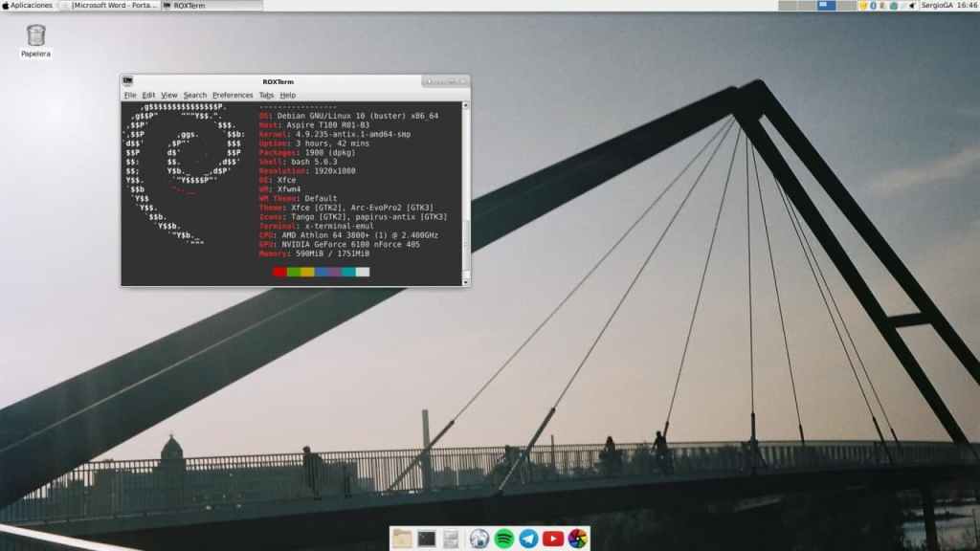Click the Bluetooth icon in system tray
This screenshot has width=980, height=551.
coord(872,6)
